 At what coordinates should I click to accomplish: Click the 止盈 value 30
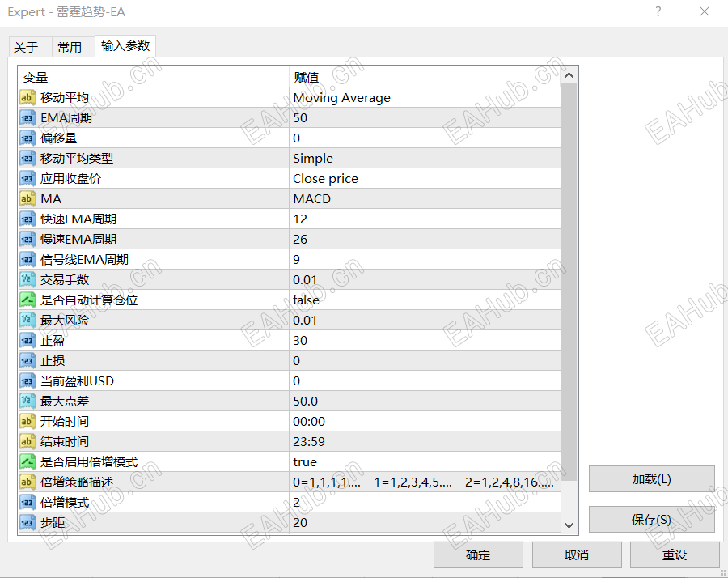(x=300, y=341)
